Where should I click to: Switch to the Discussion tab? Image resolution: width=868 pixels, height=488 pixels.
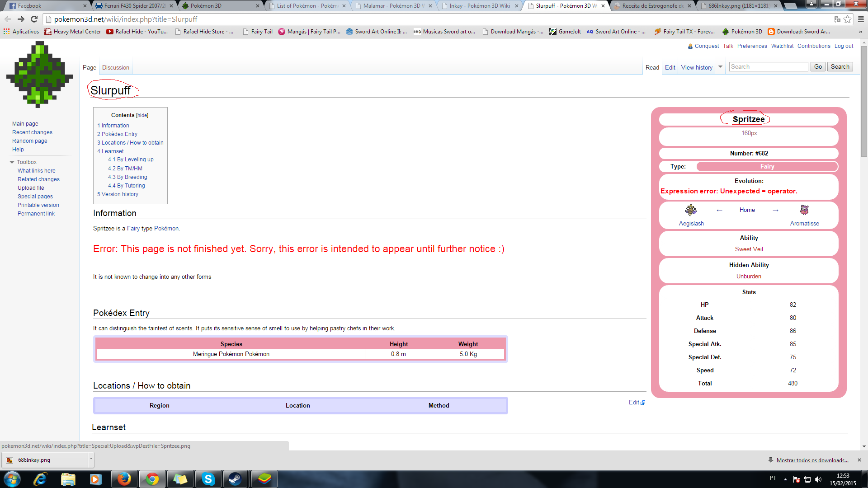pos(115,68)
